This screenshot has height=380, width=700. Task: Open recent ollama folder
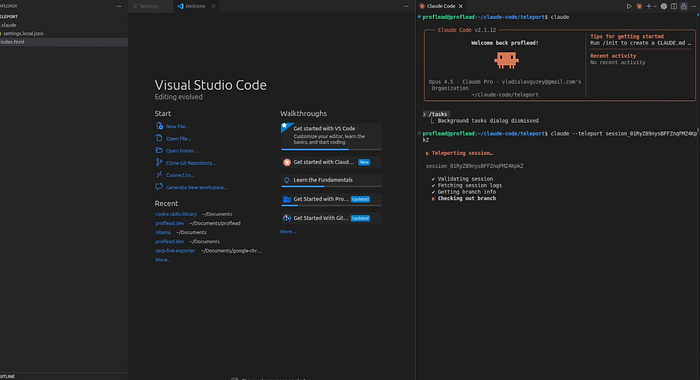(x=163, y=232)
